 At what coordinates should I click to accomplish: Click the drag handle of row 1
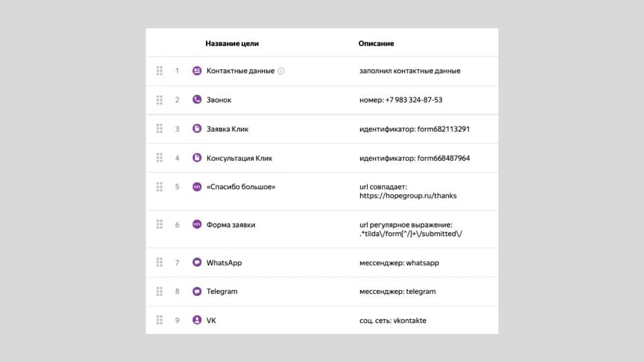(159, 71)
